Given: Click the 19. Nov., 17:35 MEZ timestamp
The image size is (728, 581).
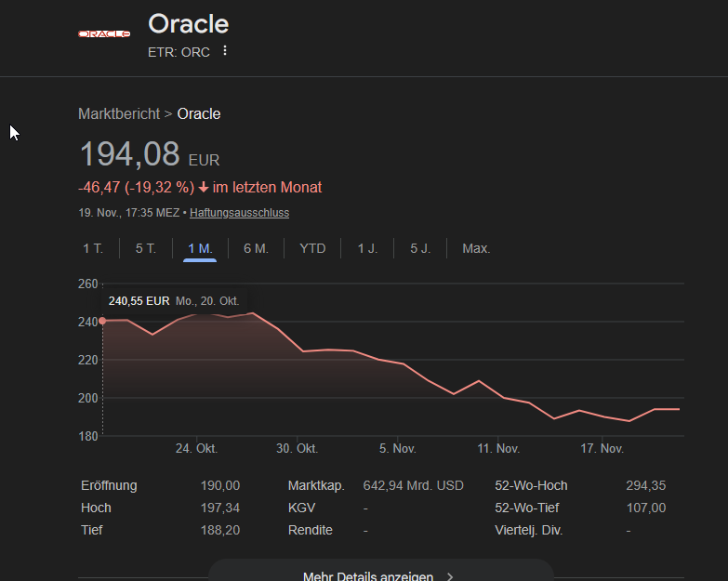Looking at the screenshot, I should coord(129,213).
